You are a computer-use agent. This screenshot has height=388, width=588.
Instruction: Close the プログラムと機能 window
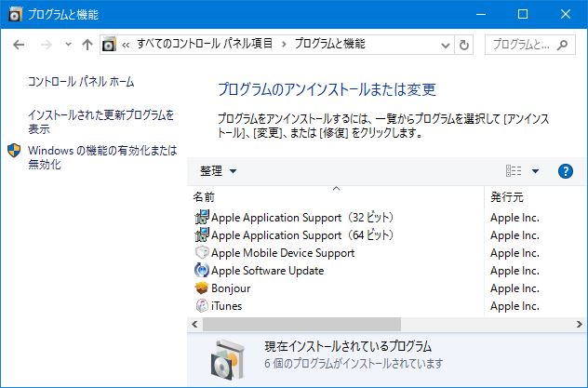565,14
